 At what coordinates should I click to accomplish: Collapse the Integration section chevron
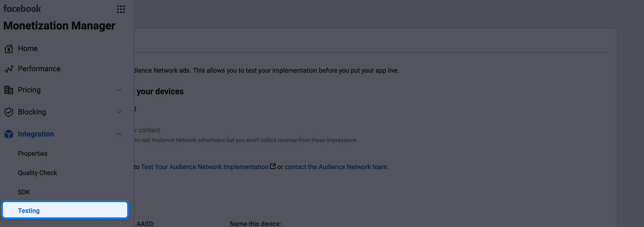[x=119, y=134]
